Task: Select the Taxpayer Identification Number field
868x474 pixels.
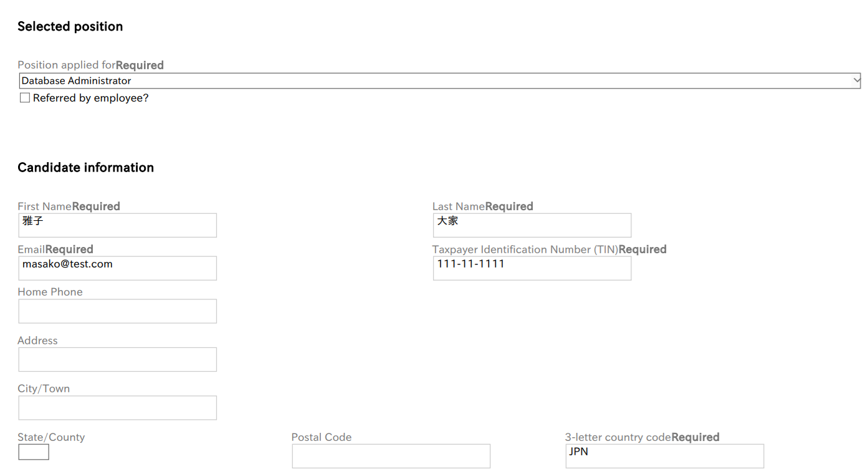Action: pos(532,268)
